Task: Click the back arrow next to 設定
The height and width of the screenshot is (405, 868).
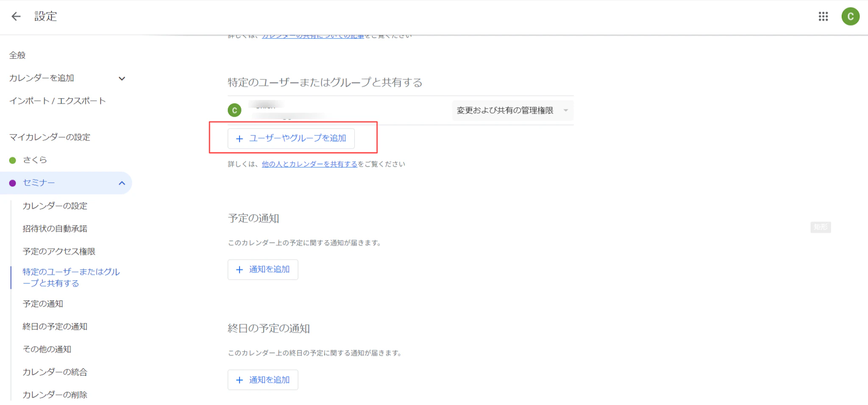Action: [x=16, y=17]
